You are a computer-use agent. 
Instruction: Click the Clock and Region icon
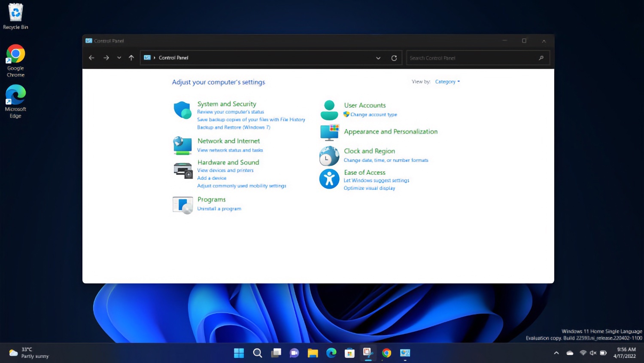pyautogui.click(x=329, y=156)
